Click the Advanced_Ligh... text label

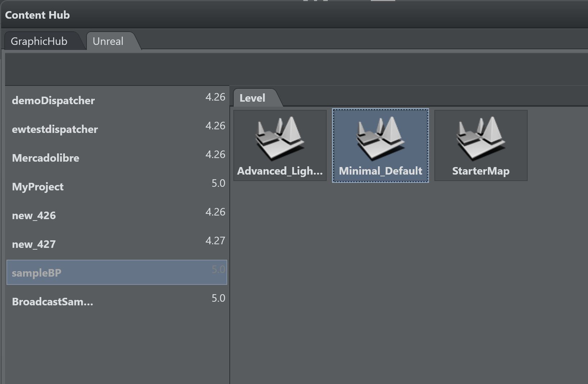pyautogui.click(x=280, y=171)
